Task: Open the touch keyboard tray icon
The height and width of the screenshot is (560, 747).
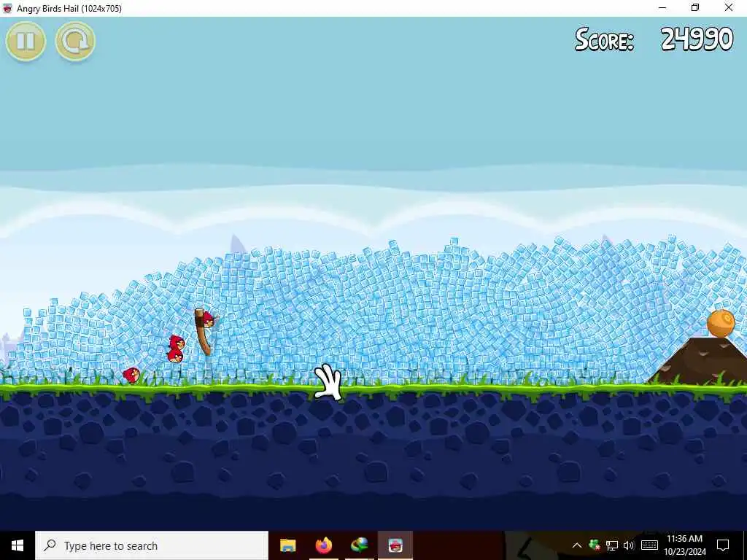Action: 649,545
